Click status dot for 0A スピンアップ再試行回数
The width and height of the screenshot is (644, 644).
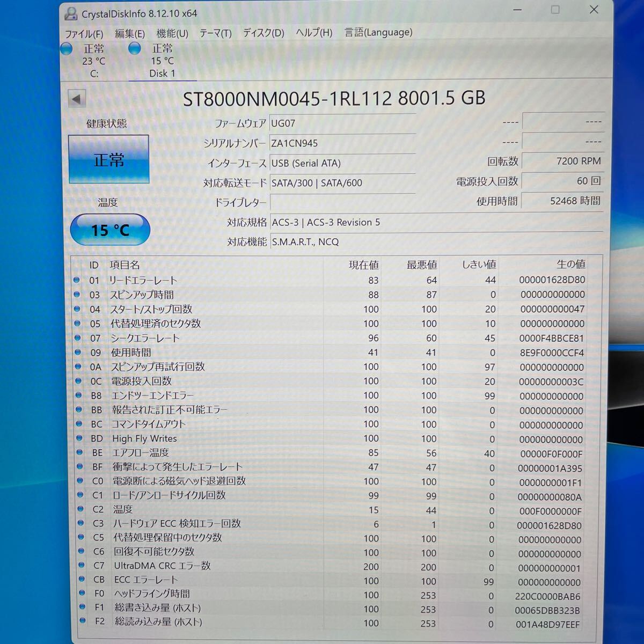tap(78, 367)
